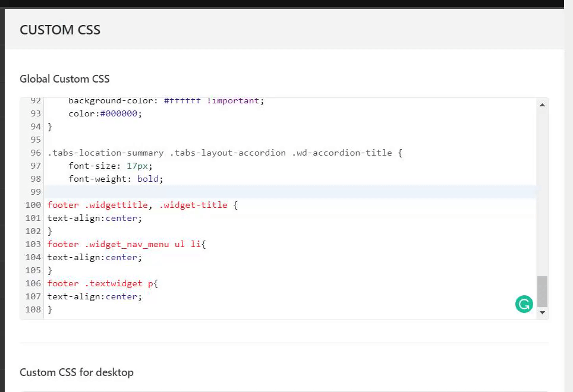Click the scrollbar track above the thumb
The height and width of the screenshot is (392, 573).
(x=542, y=190)
